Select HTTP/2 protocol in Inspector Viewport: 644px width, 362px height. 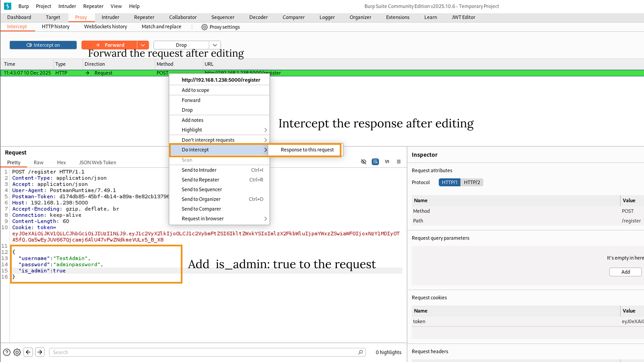(x=472, y=182)
